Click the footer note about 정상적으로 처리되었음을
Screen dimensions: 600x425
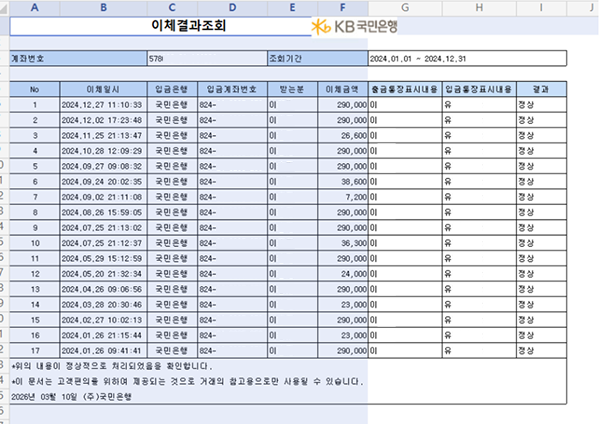pyautogui.click(x=111, y=366)
